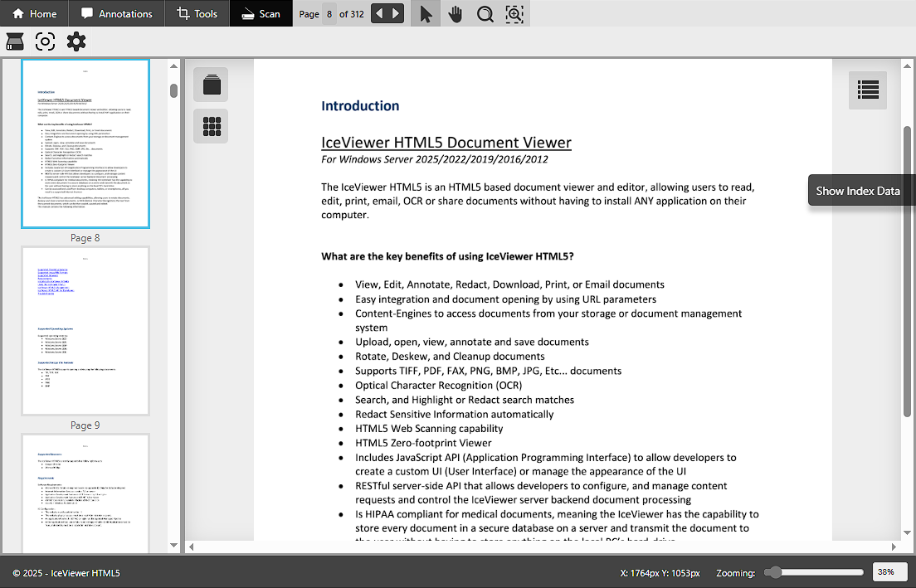916x588 pixels.
Task: Select the zoom-to-area marquee tool
Action: (x=514, y=14)
